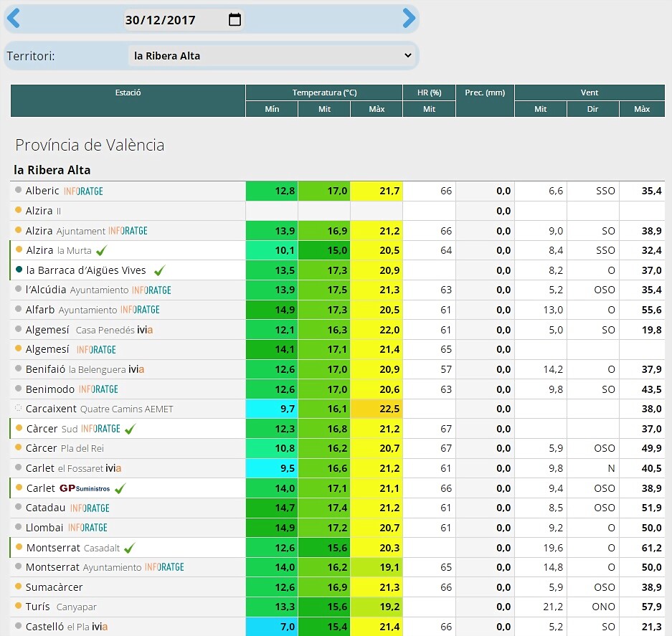Open Turís Canyapar station link
Image resolution: width=672 pixels, height=636 pixels.
61,607
